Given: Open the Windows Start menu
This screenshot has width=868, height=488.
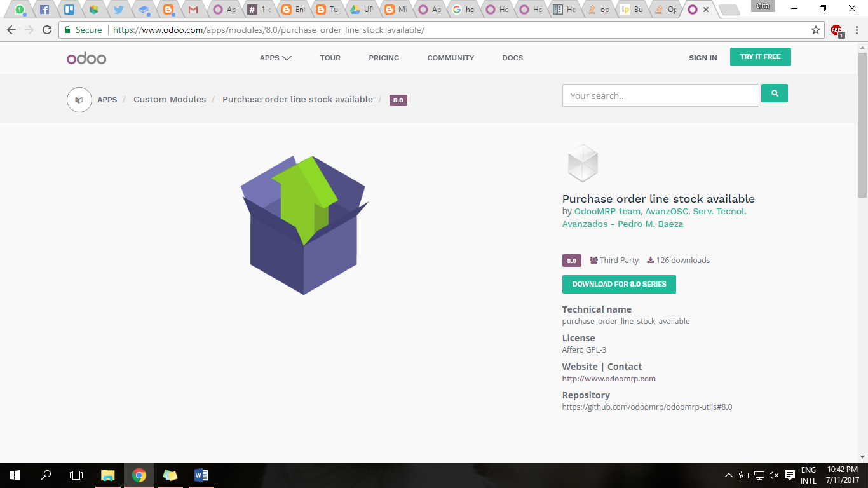Looking at the screenshot, I should [x=15, y=475].
